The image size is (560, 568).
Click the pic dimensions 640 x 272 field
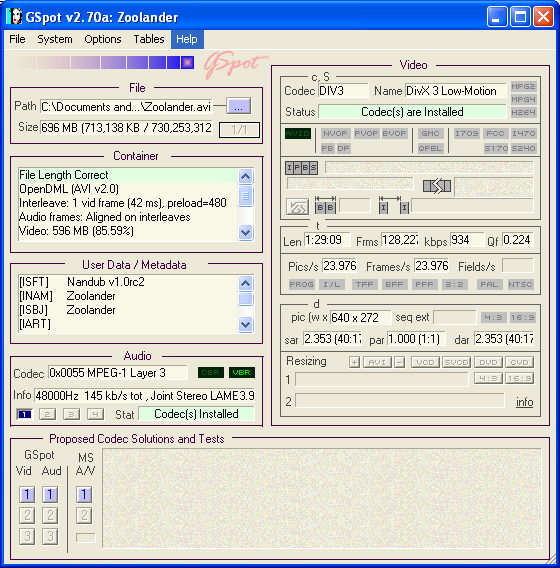coord(360,318)
